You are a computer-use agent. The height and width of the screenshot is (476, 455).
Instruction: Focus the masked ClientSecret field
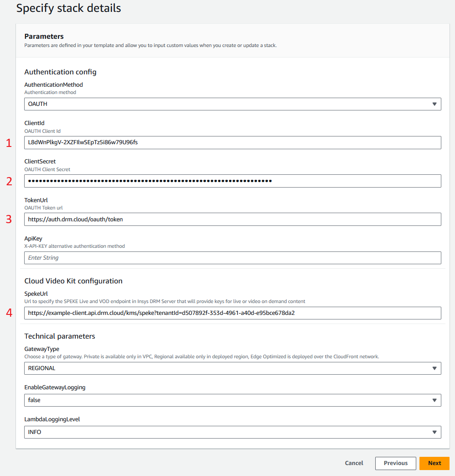point(232,181)
